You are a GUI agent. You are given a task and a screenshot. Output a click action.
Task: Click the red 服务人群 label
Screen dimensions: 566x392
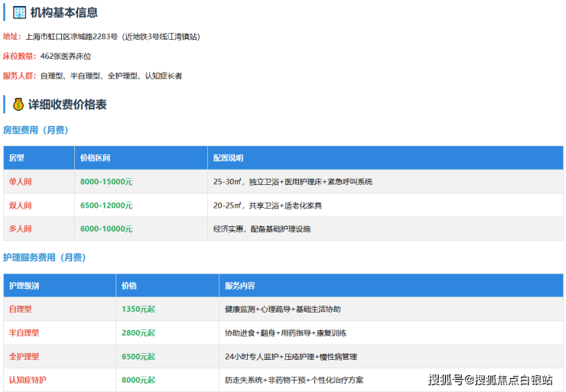(16, 76)
